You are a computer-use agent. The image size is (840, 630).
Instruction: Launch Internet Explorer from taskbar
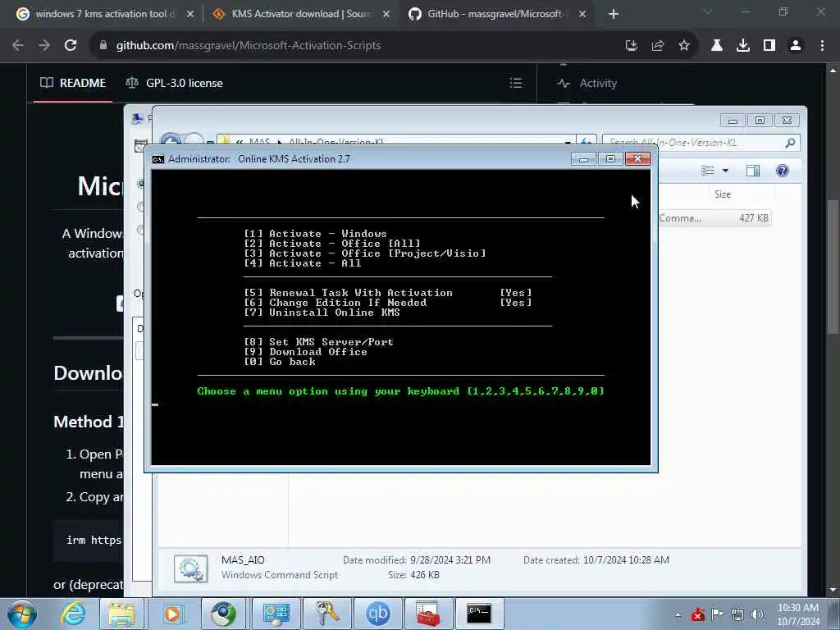[x=73, y=614]
